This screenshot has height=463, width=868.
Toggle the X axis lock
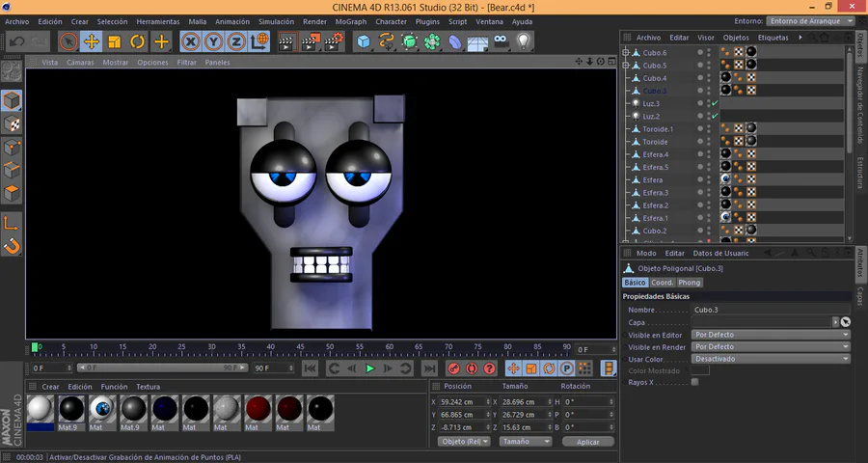[191, 41]
